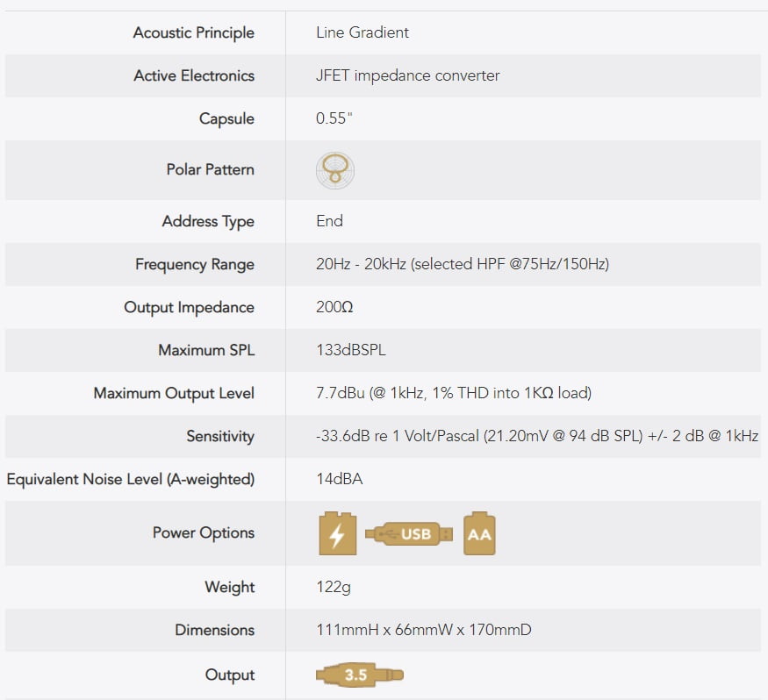Click the lightning bolt battery power icon
Image resolution: width=768 pixels, height=700 pixels.
click(337, 533)
